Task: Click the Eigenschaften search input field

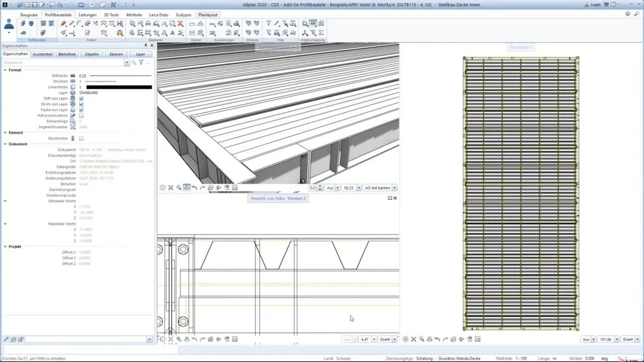Action: (x=63, y=63)
